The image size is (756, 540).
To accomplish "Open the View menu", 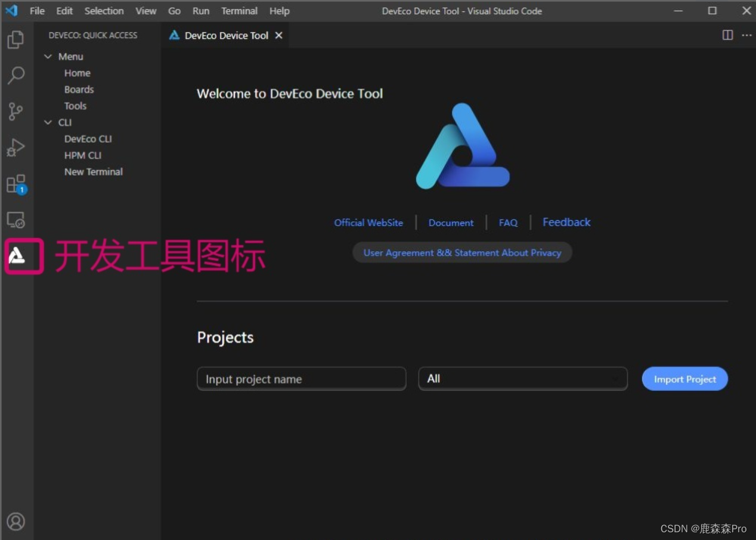I will [x=145, y=11].
